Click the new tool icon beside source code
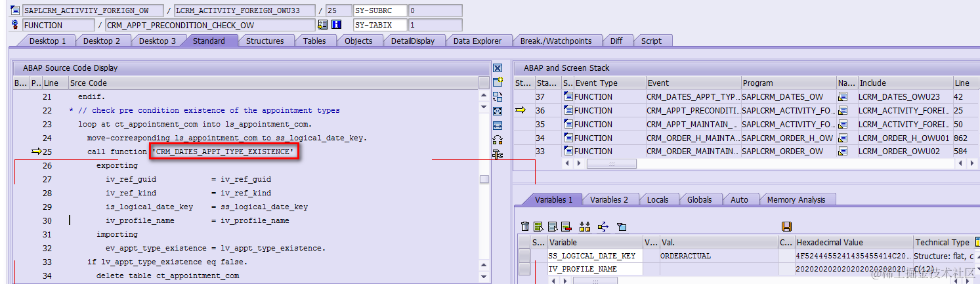 pyautogui.click(x=498, y=82)
